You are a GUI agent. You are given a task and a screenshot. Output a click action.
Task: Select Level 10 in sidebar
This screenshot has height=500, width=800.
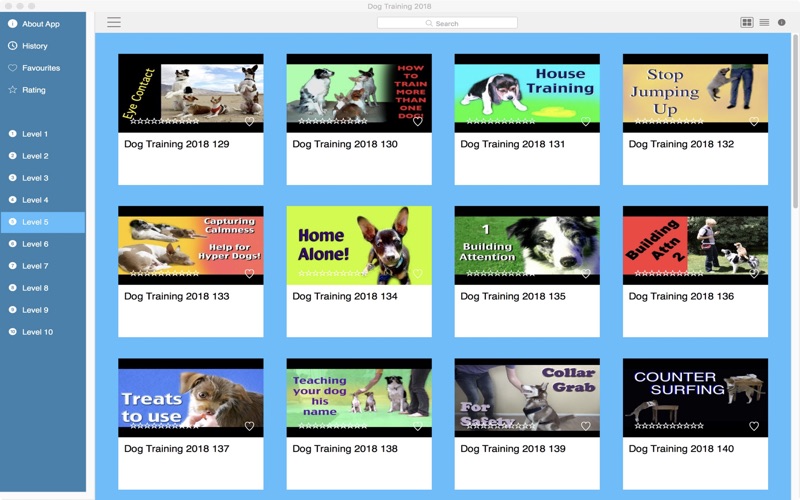[x=43, y=332]
